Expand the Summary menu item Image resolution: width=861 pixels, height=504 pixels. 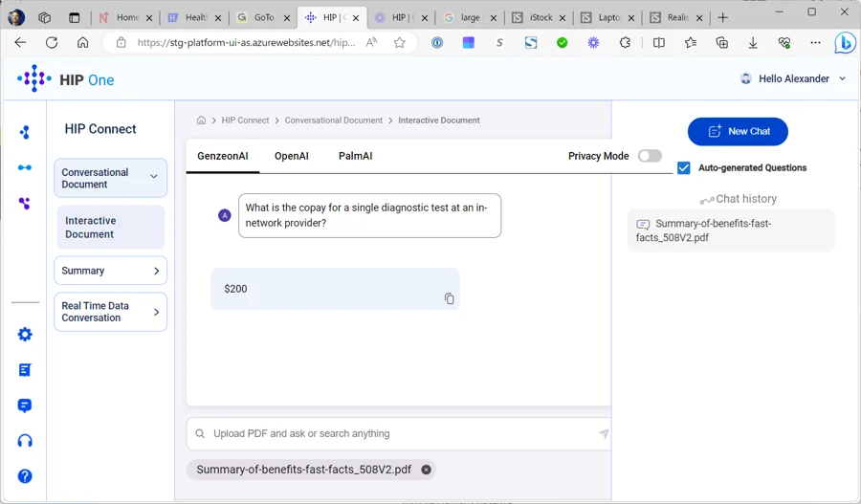(x=110, y=271)
